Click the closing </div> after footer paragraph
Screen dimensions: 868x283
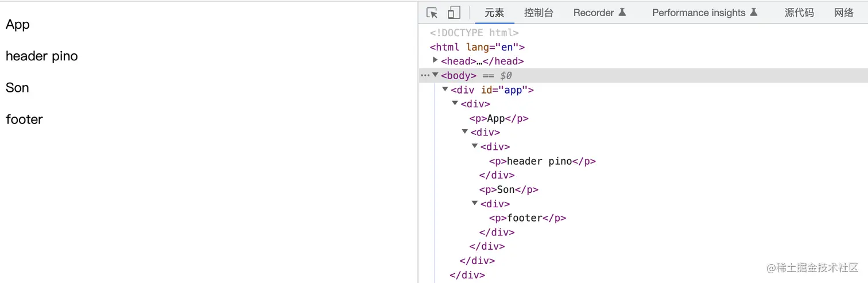(x=497, y=232)
